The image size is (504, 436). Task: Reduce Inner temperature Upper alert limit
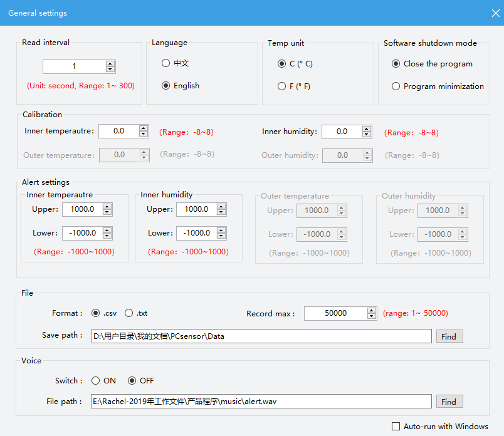(107, 212)
